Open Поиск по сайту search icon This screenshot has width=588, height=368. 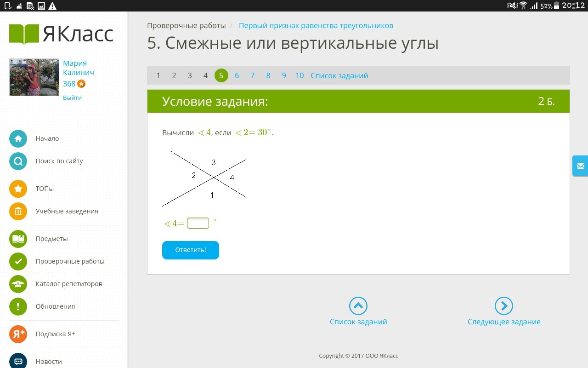(x=18, y=161)
